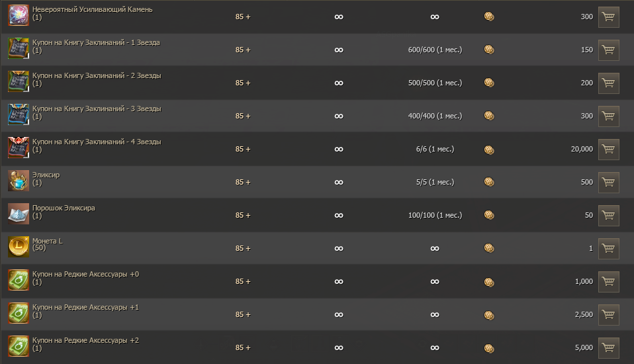
Task: Add 1-star spellbook coupon to cart
Action: pyautogui.click(x=608, y=50)
